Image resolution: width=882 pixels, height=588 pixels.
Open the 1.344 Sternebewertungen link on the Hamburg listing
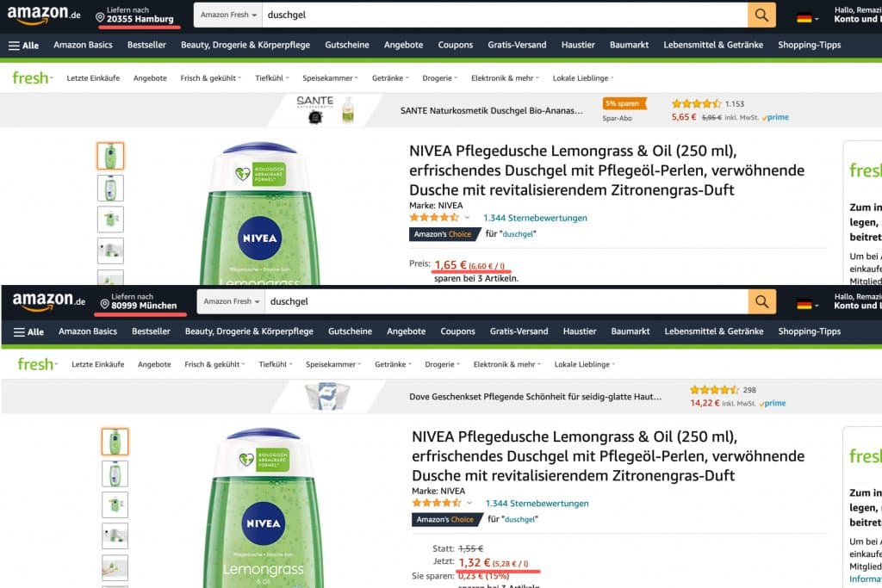(x=535, y=218)
